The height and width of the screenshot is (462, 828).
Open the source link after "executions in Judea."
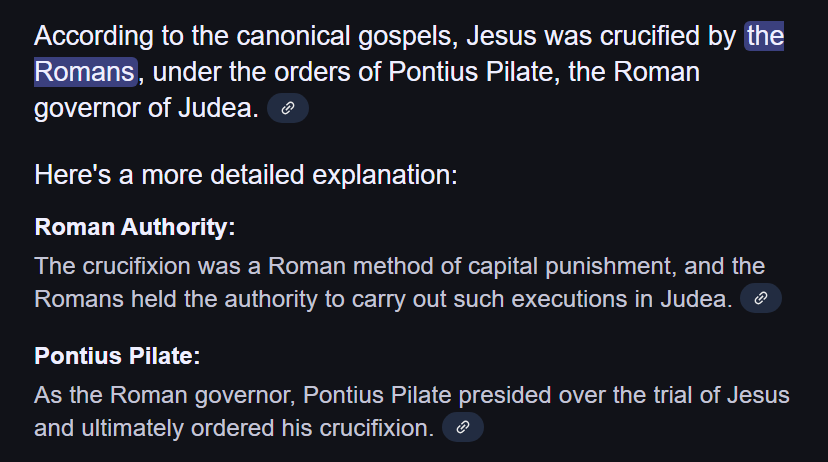pyautogui.click(x=760, y=298)
